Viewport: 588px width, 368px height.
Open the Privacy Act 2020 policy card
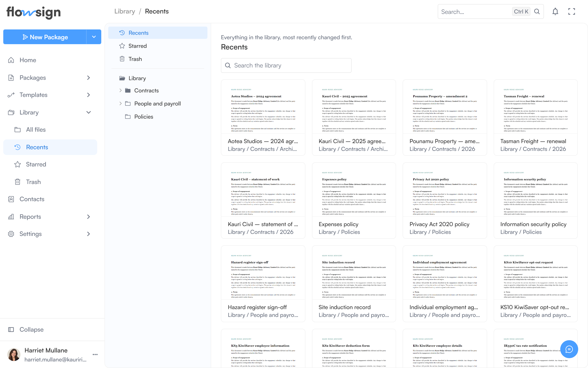click(445, 201)
